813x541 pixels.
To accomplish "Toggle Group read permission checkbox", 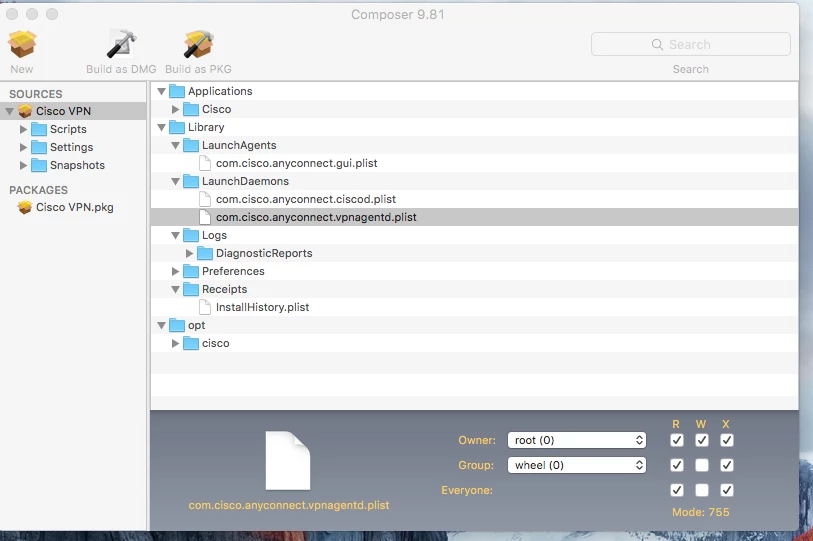I will [x=677, y=465].
